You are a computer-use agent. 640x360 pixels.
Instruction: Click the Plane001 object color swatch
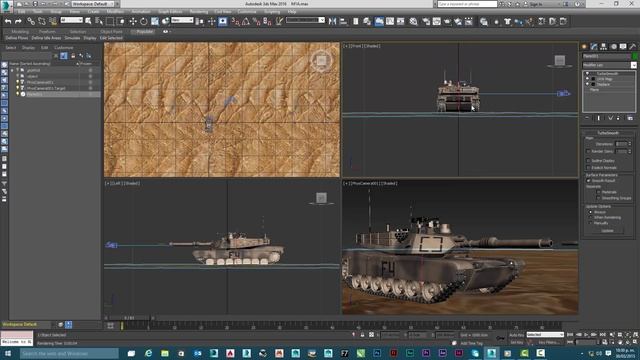click(x=634, y=56)
